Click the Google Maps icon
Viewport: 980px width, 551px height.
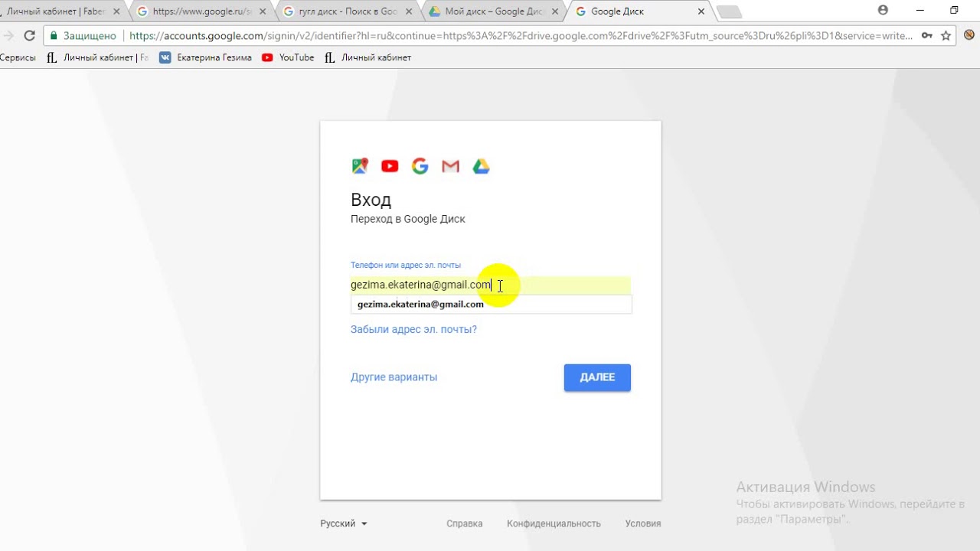[360, 166]
